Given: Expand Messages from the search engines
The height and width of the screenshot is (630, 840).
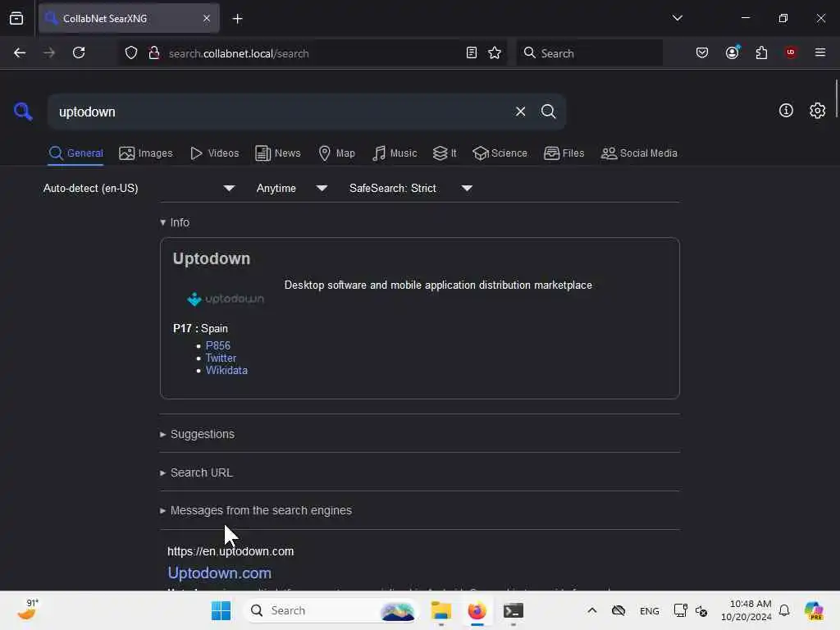Looking at the screenshot, I should click(256, 510).
